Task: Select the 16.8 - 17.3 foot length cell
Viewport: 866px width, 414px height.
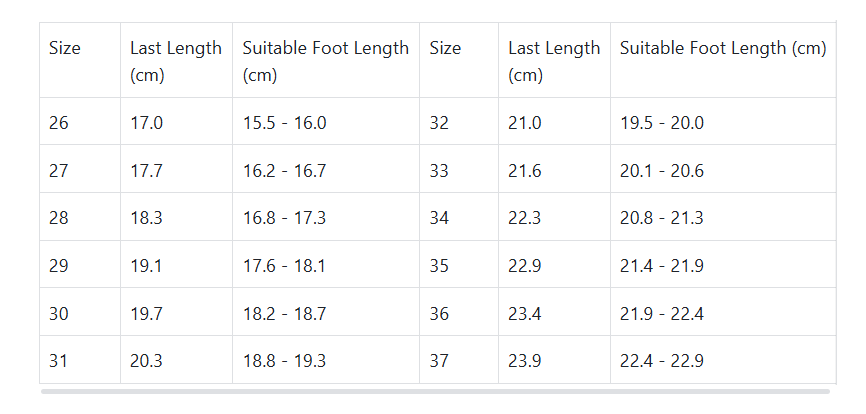Action: pos(284,218)
